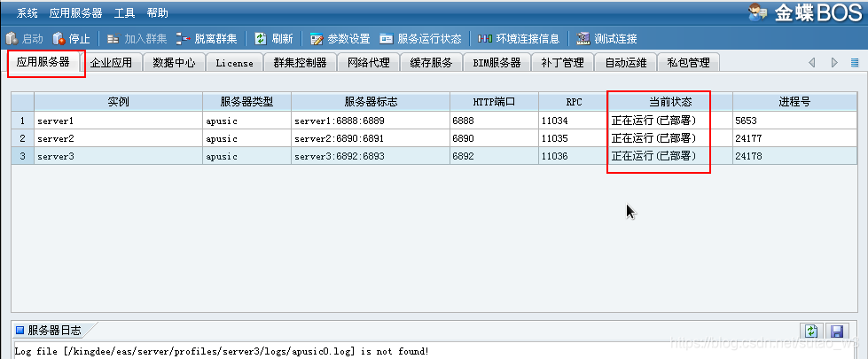Select the server3 instance cell

119,156
